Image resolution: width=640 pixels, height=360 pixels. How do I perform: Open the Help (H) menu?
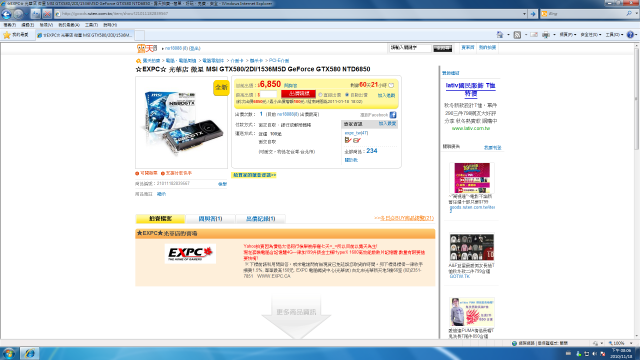(110, 25)
